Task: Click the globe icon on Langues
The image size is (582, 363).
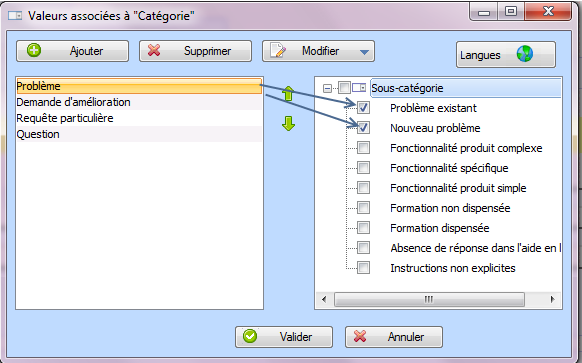Action: [525, 54]
